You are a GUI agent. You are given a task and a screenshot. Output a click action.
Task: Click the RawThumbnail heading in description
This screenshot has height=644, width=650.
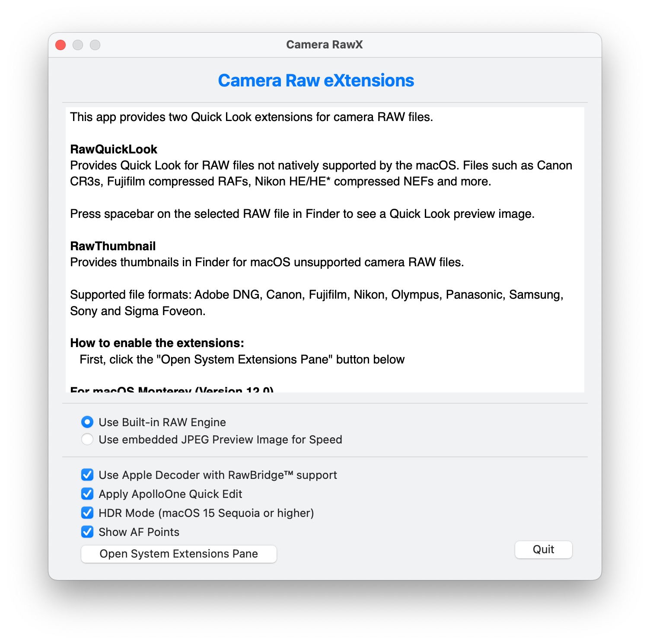(x=113, y=246)
